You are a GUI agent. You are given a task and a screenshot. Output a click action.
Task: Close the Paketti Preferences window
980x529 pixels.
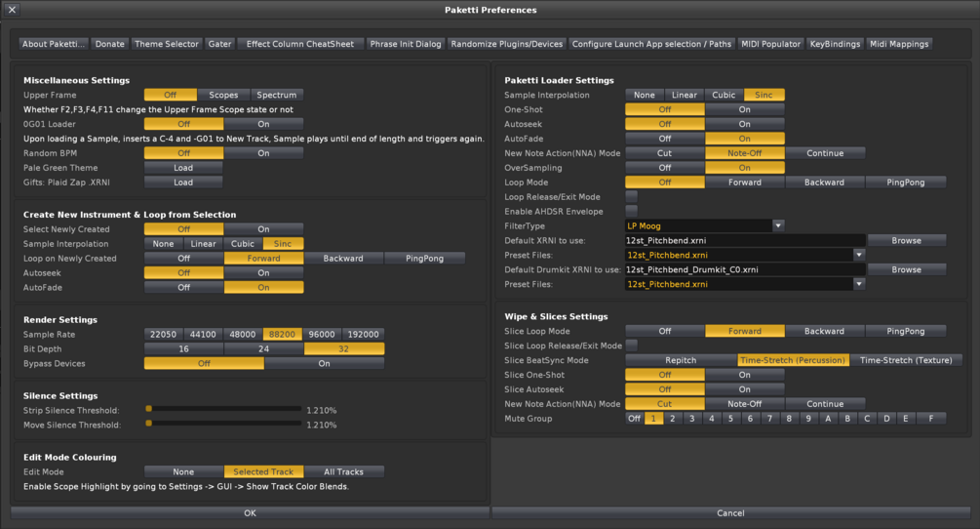(x=12, y=10)
